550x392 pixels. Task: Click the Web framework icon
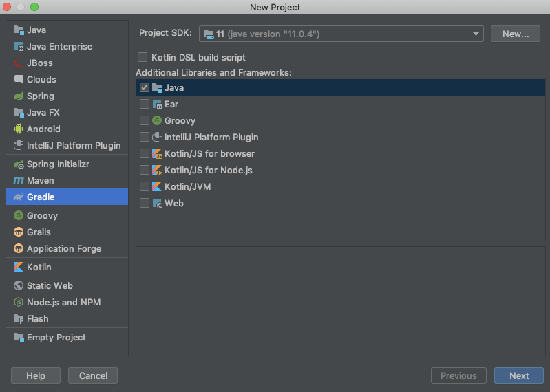point(157,203)
